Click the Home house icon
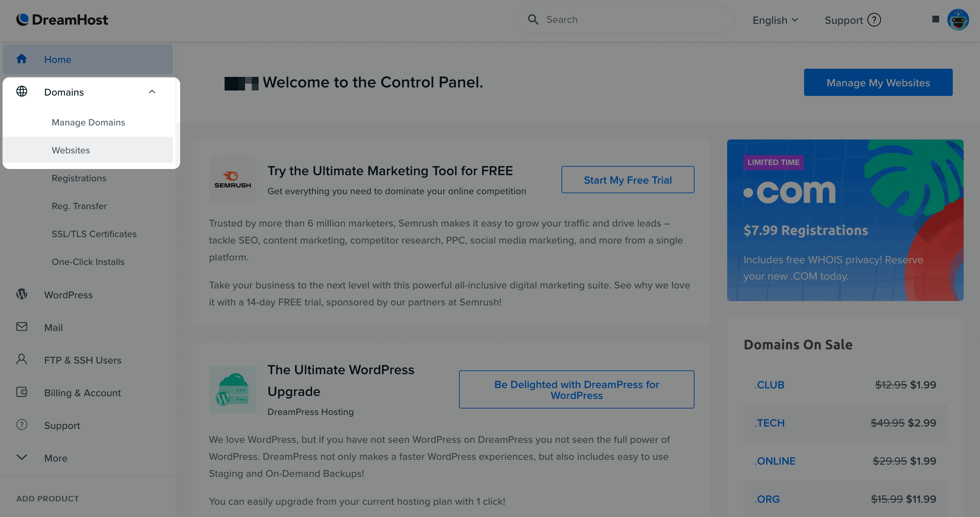980x517 pixels. pos(22,59)
